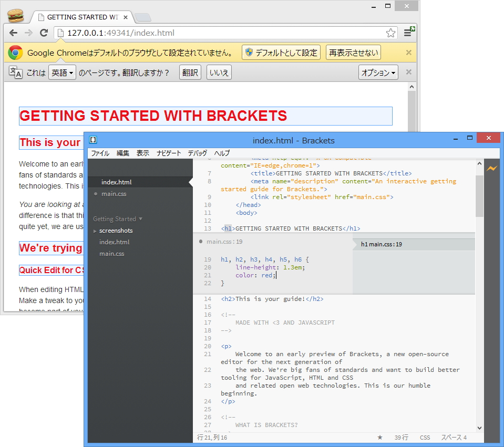Click the CSS language indicator in status bar
Viewport: 504px width, 447px height.
click(425, 438)
